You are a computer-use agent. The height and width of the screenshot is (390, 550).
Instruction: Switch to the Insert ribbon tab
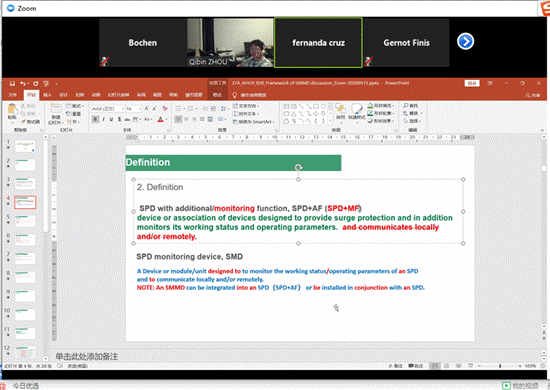pyautogui.click(x=47, y=95)
